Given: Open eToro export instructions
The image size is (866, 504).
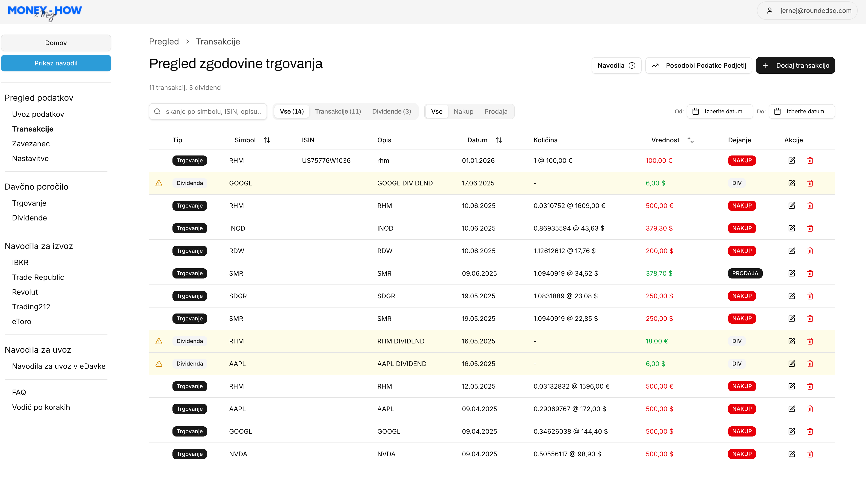Looking at the screenshot, I should click(22, 322).
